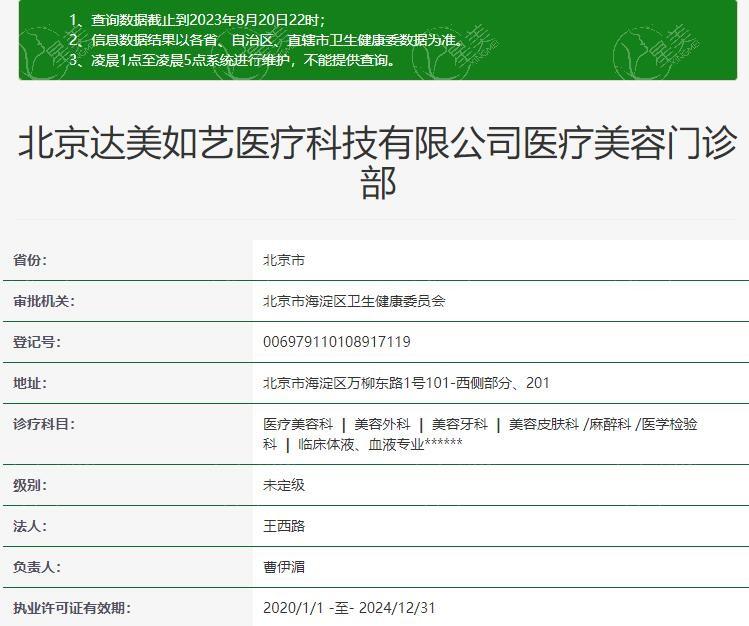Select the legal person name 王西路
This screenshot has width=749, height=626.
point(284,526)
